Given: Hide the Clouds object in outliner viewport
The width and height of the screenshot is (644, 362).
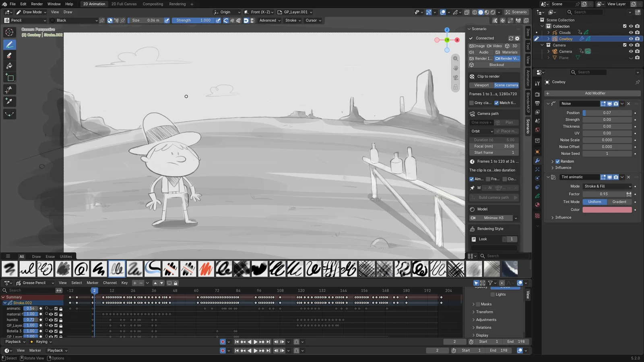Looking at the screenshot, I should click(631, 33).
